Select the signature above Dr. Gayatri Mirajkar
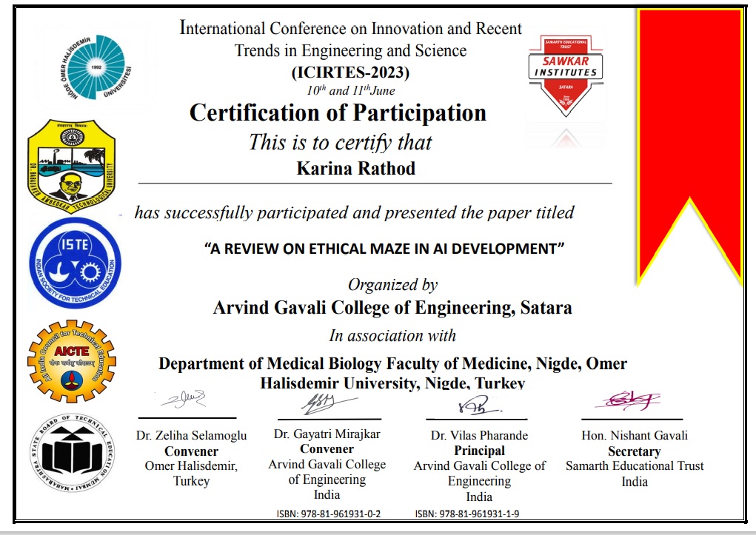Screen dimensions: 756x535 pos(328,403)
